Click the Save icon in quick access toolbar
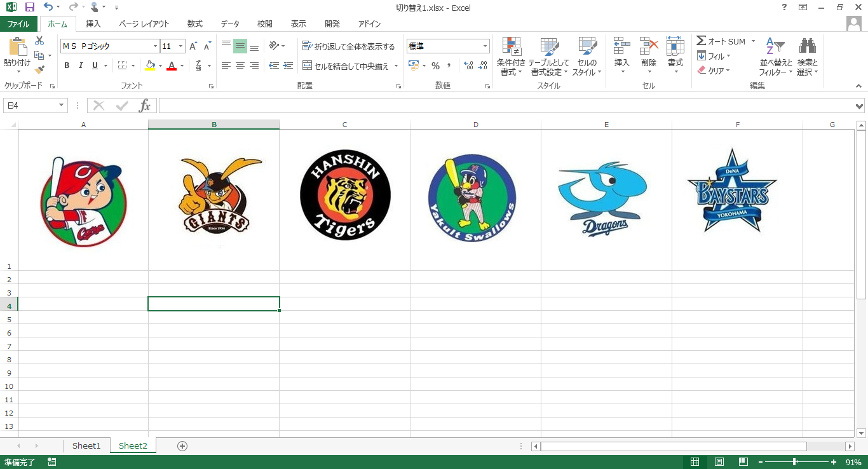The image size is (868, 469). coord(29,7)
